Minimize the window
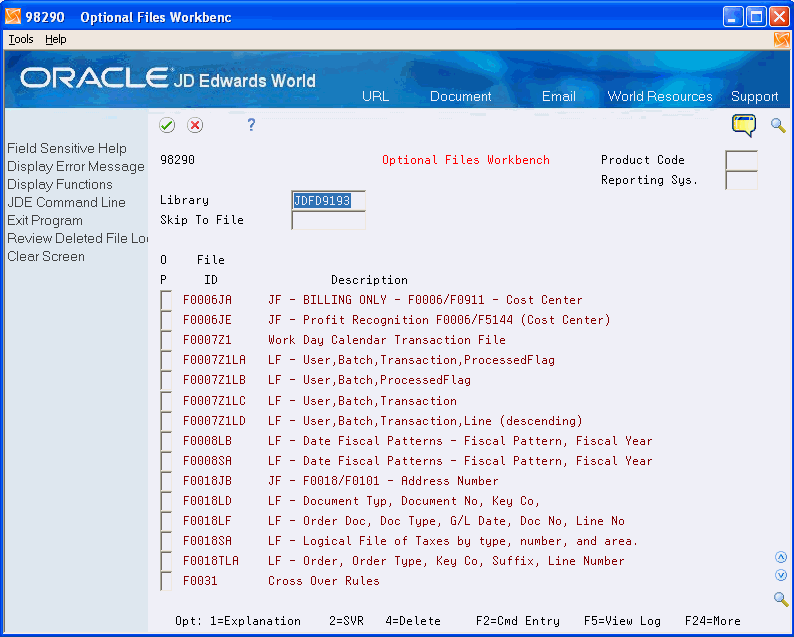This screenshot has width=794, height=637. 733,17
